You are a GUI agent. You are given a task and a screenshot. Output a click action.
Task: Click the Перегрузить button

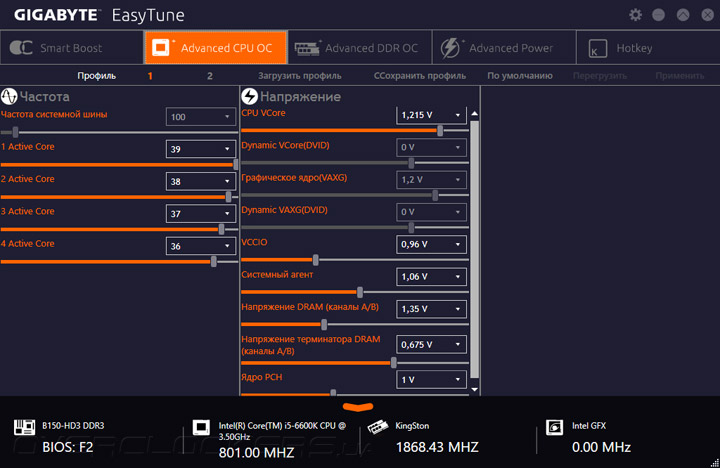tap(600, 76)
